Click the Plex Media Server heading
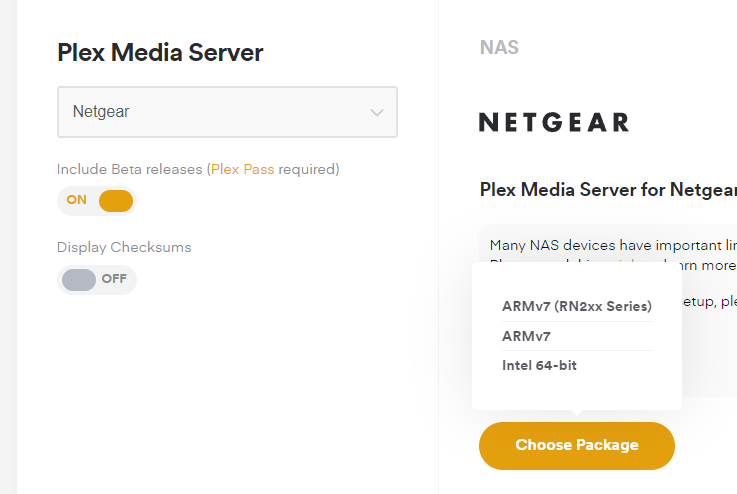This screenshot has width=737, height=494. 160,53
